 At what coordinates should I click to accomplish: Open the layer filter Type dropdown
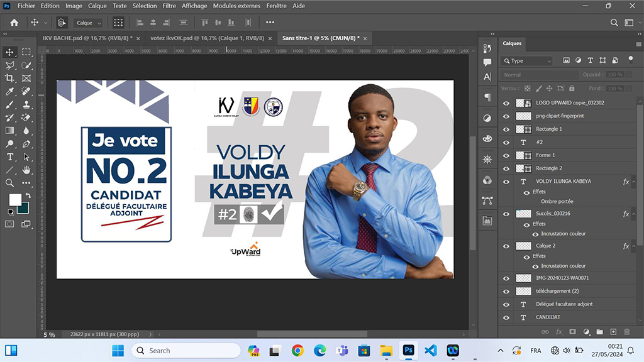(528, 61)
